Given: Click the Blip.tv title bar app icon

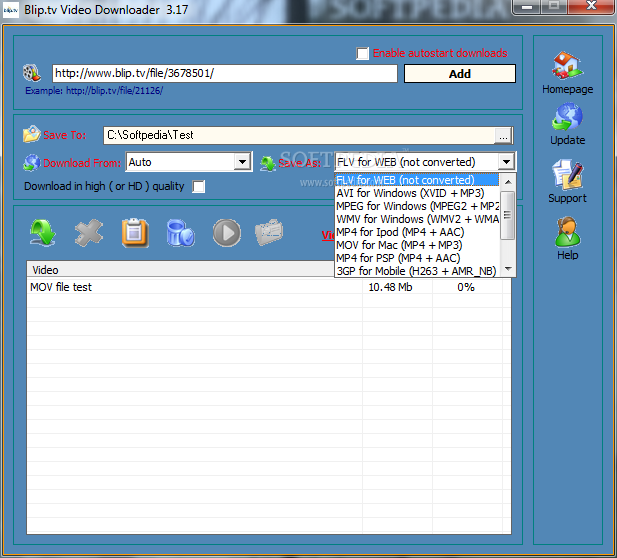Looking at the screenshot, I should pos(11,10).
